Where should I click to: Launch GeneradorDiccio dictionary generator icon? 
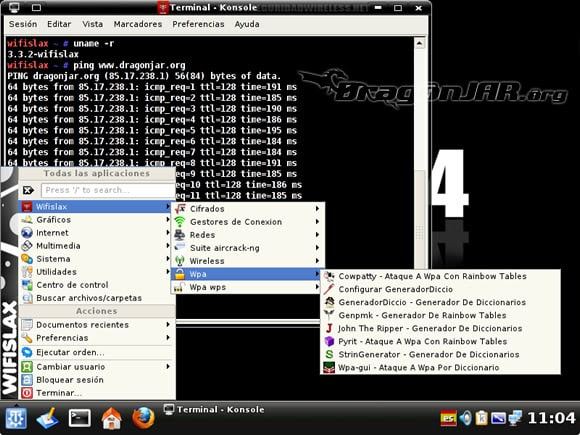(x=329, y=302)
